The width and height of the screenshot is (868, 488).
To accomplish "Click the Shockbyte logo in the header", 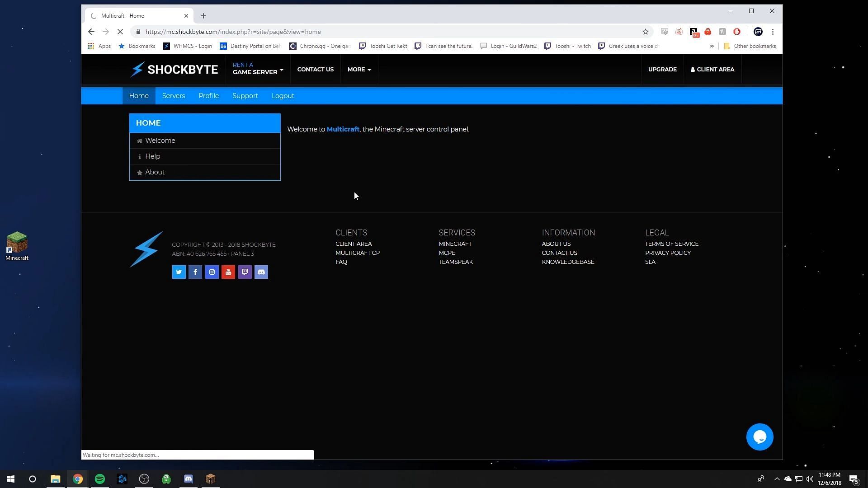I will tap(174, 70).
